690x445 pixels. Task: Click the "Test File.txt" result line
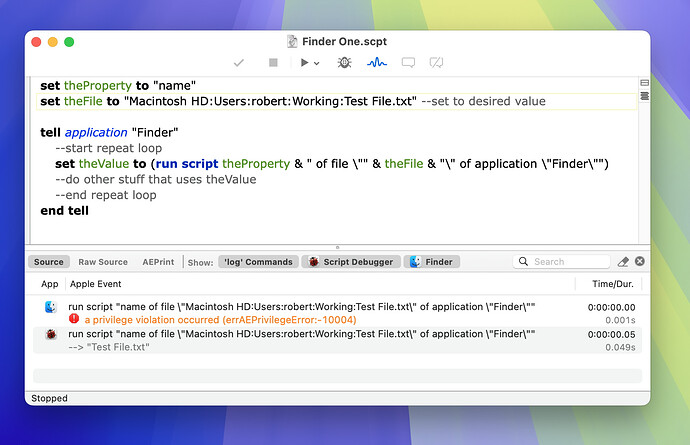pyautogui.click(x=109, y=347)
